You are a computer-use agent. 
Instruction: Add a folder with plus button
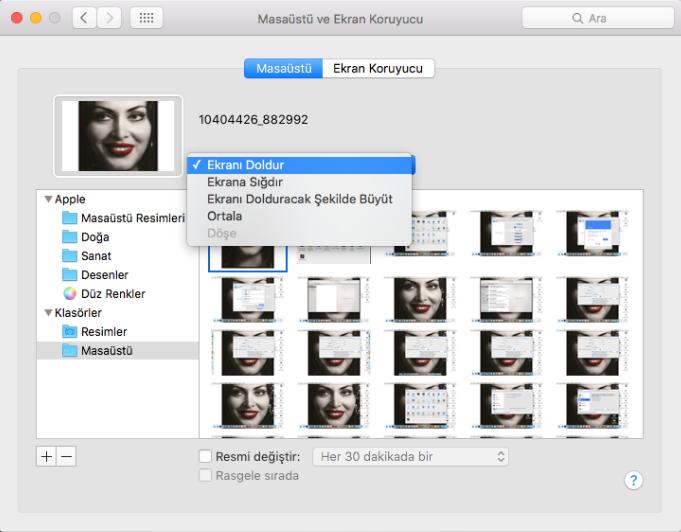46,456
